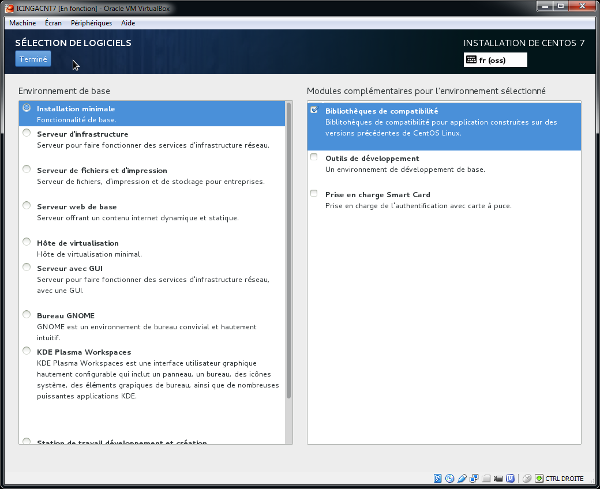Click the Fonctionnalité de base description text
The image size is (600, 489).
pos(77,119)
